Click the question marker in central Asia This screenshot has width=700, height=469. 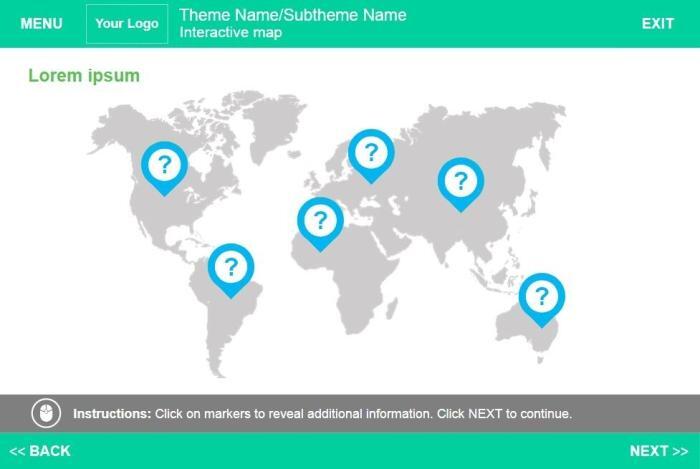(460, 181)
